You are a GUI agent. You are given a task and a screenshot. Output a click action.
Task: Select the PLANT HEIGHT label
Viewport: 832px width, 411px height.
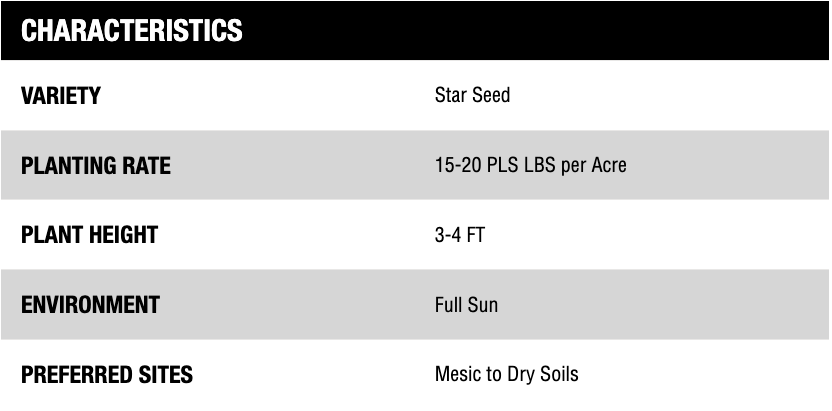click(x=90, y=235)
